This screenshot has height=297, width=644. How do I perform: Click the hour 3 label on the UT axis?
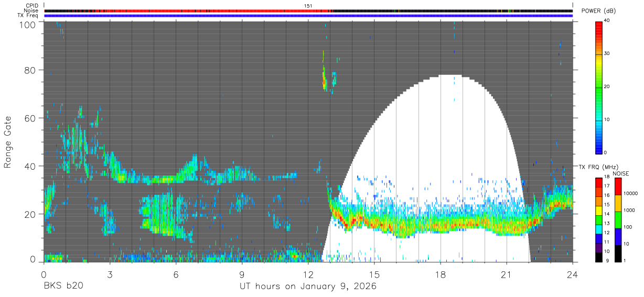[110, 274]
